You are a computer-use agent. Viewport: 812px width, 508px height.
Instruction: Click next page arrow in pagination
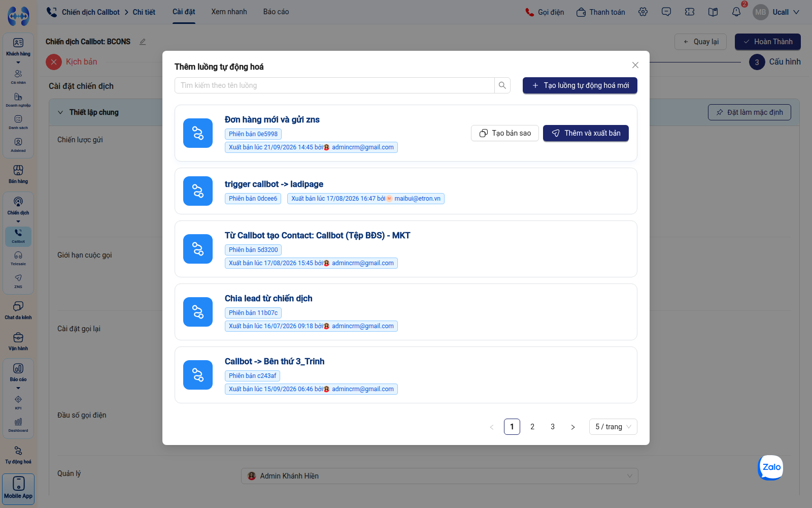[x=573, y=427]
